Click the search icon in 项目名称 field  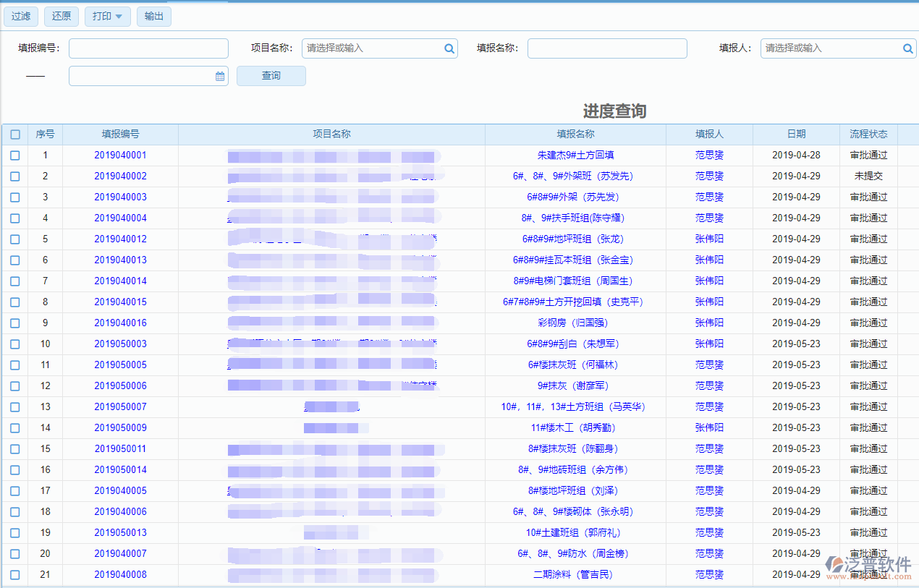[x=449, y=48]
